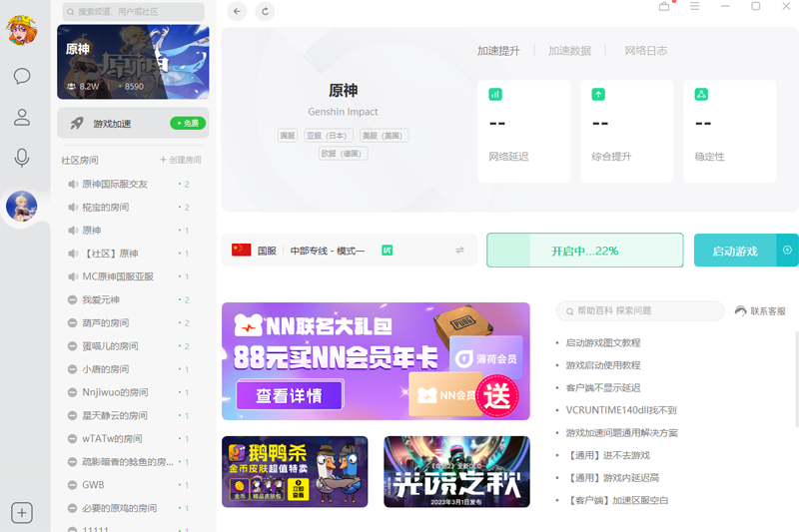Click the 联系客服 headset icon
Screen dimensions: 799x532
point(740,310)
